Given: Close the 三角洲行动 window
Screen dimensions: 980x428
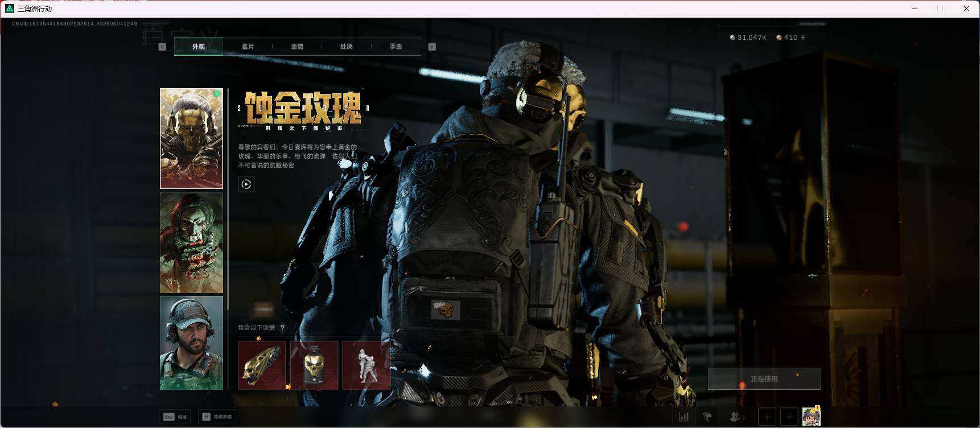Looking at the screenshot, I should click(x=966, y=9).
